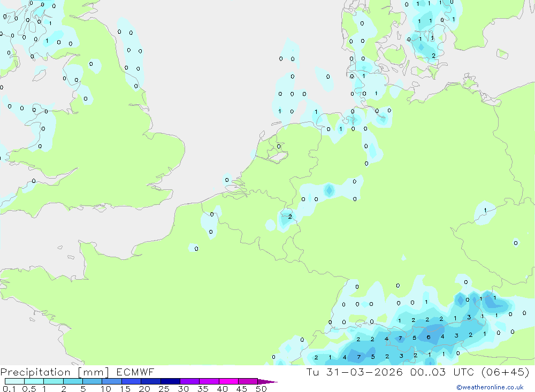The height and width of the screenshot is (392, 535).
Task: Click the legend label '0.5'
Action: click(x=29, y=389)
